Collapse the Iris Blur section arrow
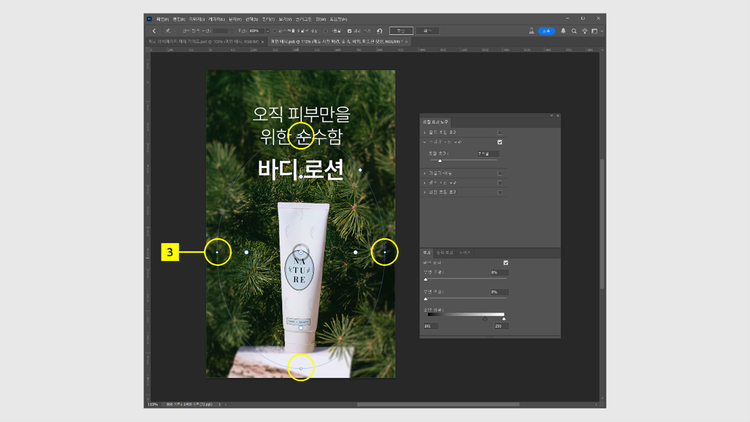750x422 pixels. [425, 142]
